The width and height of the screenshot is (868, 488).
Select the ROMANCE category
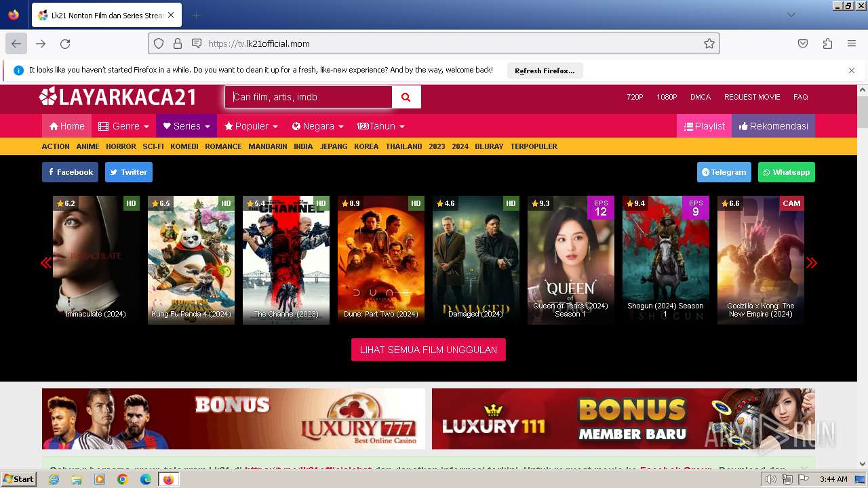click(x=223, y=146)
